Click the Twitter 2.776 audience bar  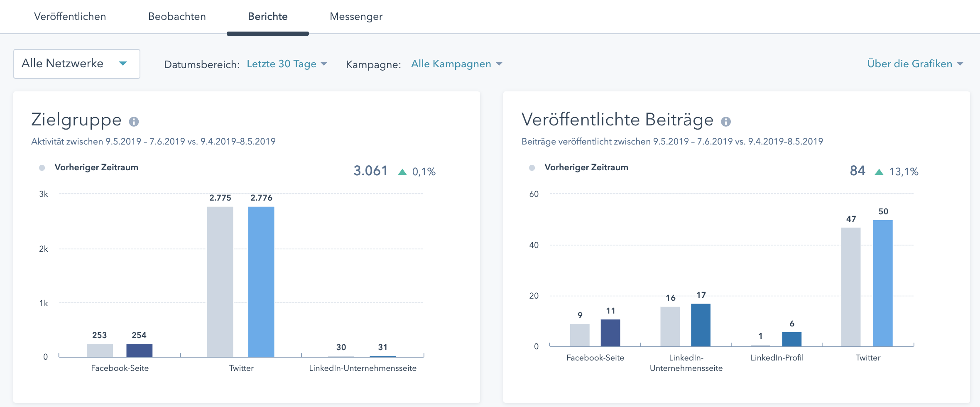point(261,282)
